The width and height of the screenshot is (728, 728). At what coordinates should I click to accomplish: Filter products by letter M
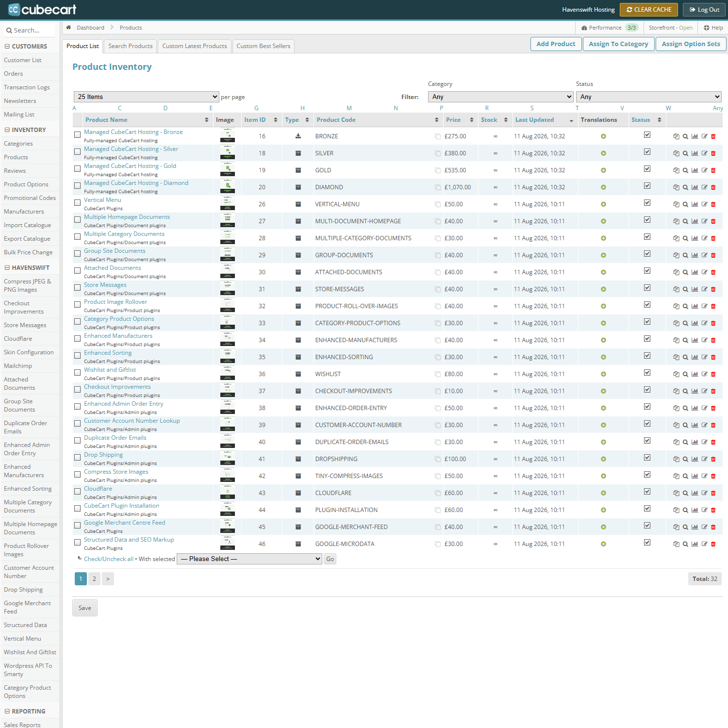click(x=349, y=108)
